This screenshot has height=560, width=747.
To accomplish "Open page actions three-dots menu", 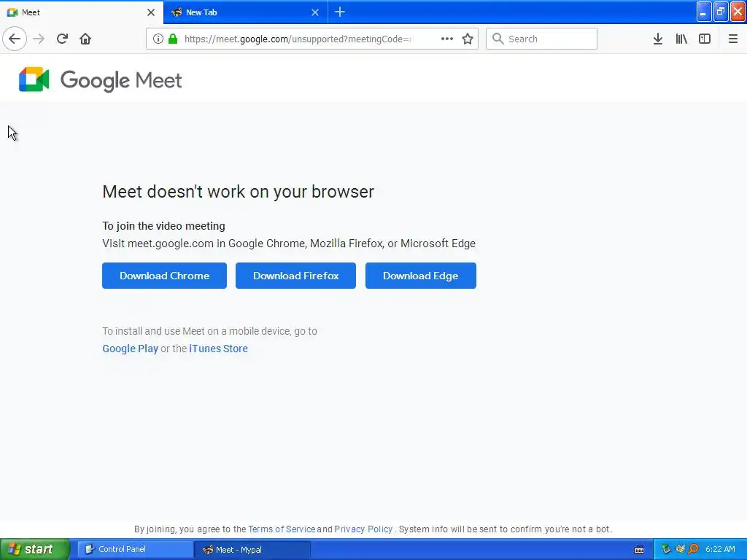I will tap(447, 39).
